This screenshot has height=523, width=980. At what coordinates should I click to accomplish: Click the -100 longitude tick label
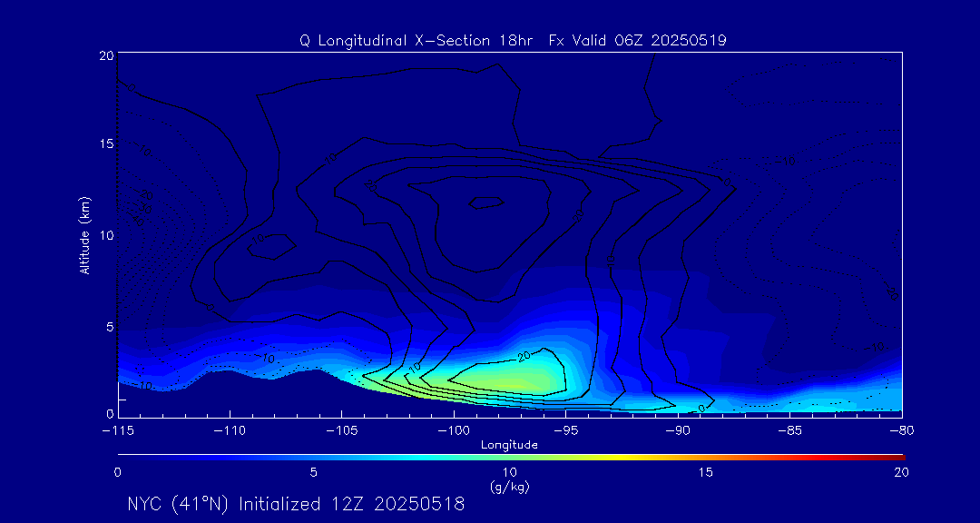coord(454,430)
